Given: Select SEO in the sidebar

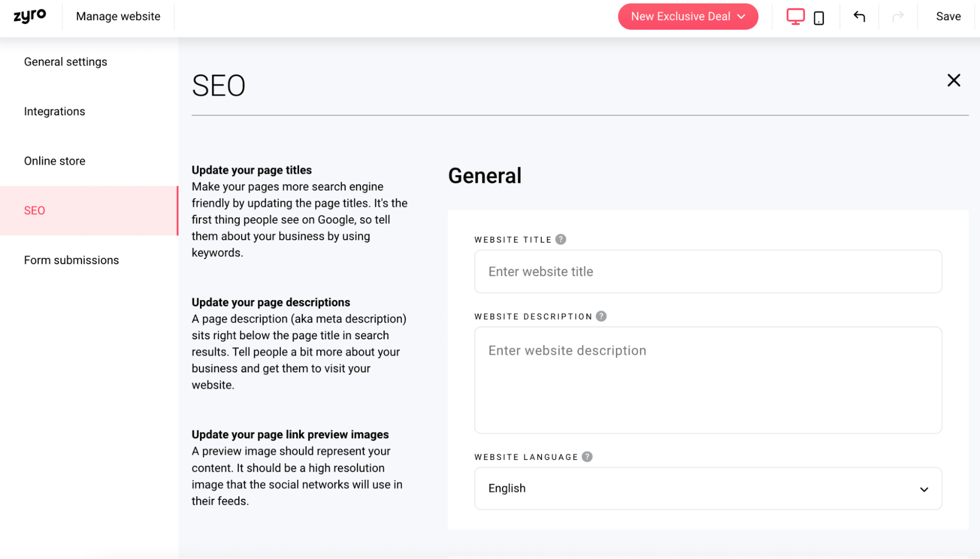Looking at the screenshot, I should tap(34, 210).
